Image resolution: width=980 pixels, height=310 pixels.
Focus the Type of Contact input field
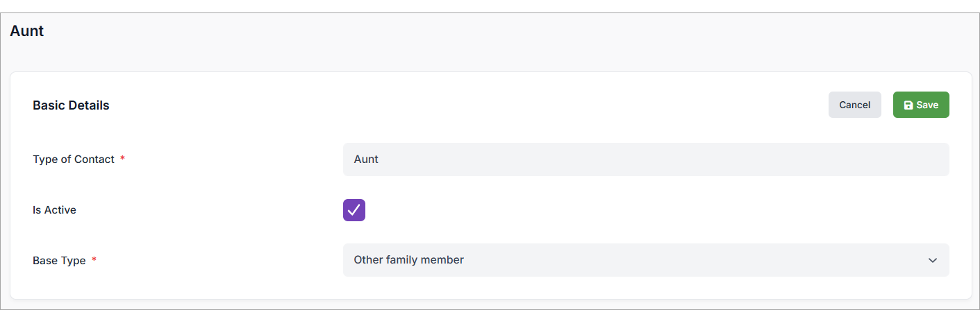(645, 160)
